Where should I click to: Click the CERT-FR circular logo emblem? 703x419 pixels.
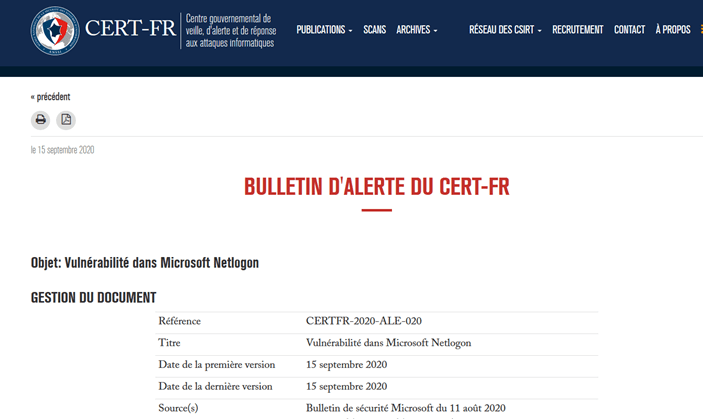(54, 30)
